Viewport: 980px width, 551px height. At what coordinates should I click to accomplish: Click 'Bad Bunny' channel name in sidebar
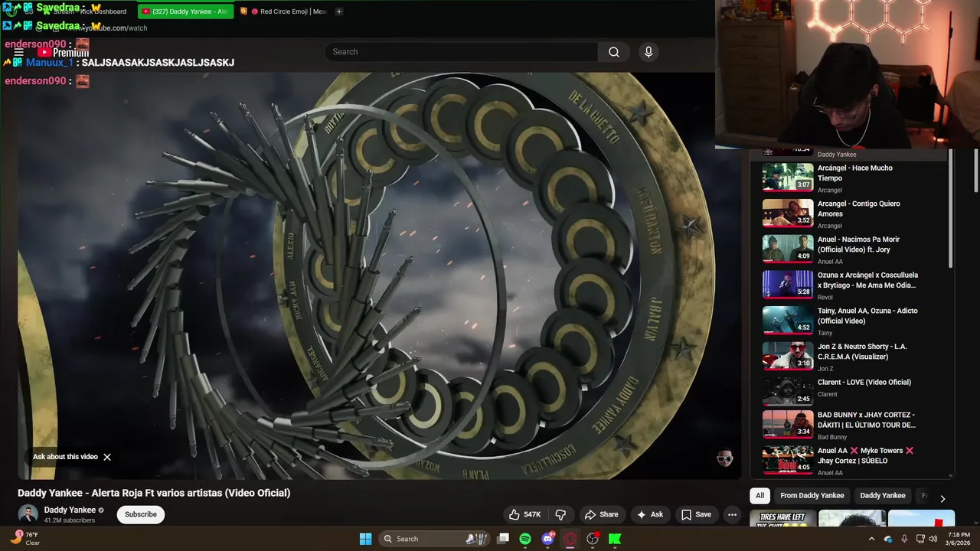point(832,437)
